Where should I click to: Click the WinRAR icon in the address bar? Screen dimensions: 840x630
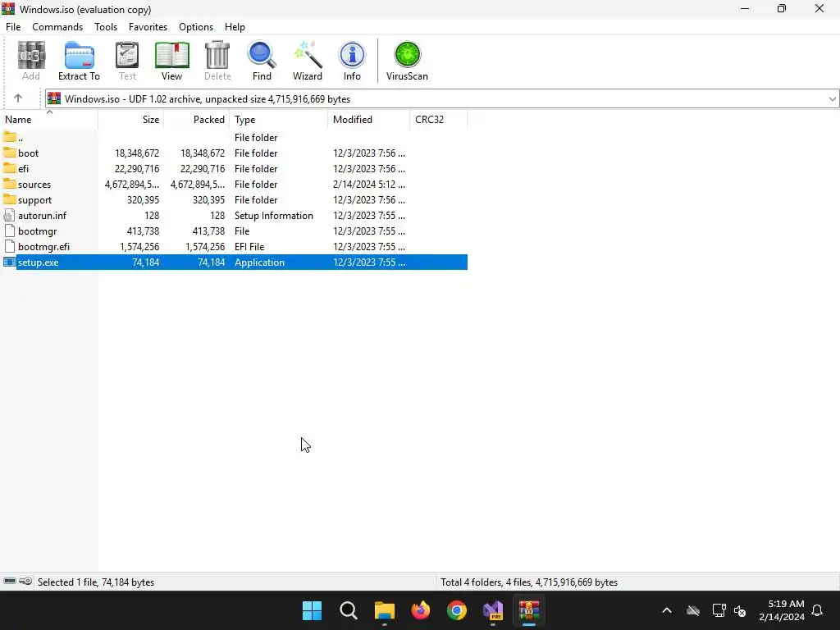(x=54, y=98)
